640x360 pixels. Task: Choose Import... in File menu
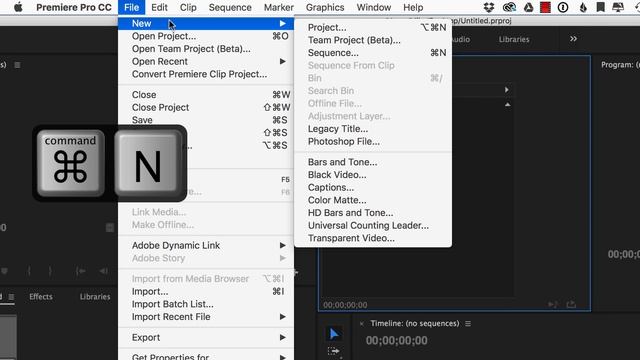206,291
